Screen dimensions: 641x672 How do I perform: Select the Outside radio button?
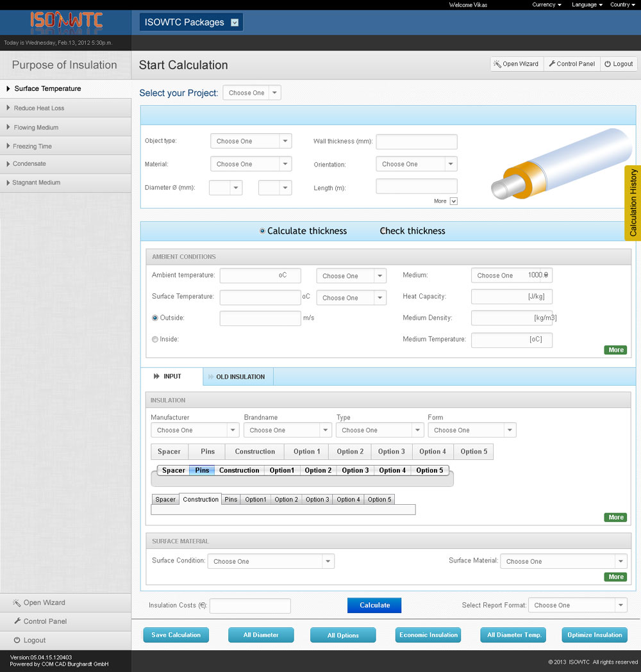coord(154,318)
